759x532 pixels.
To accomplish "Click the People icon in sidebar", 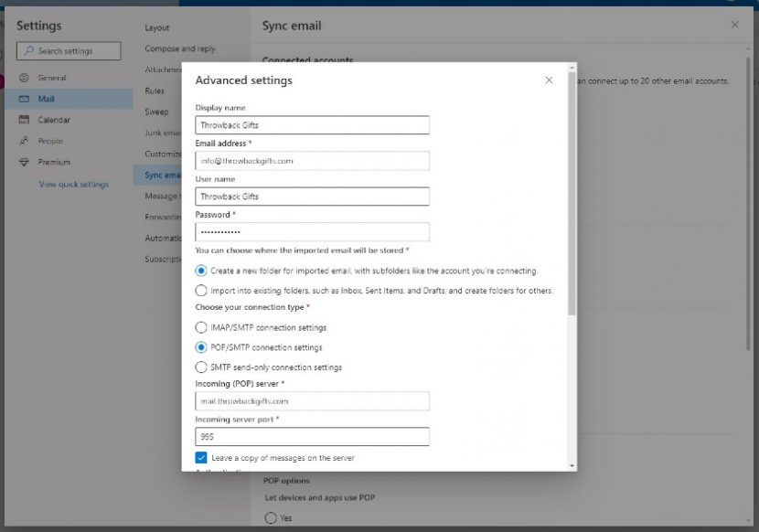I will tap(24, 141).
